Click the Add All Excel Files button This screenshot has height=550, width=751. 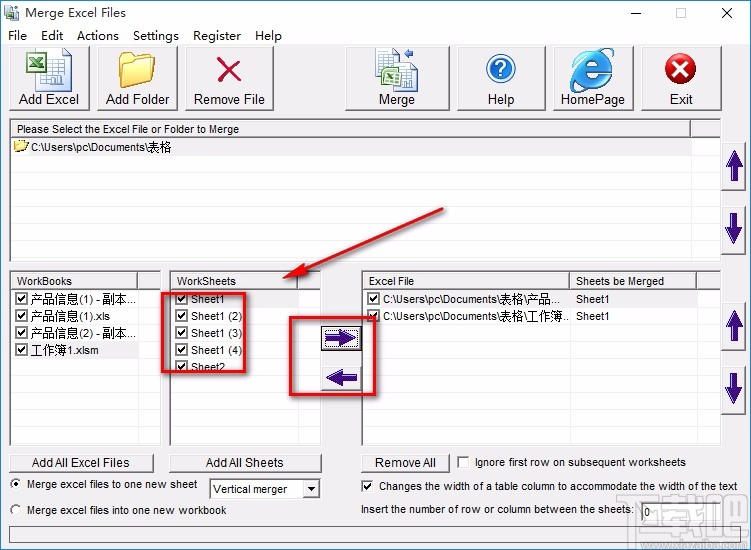(81, 463)
